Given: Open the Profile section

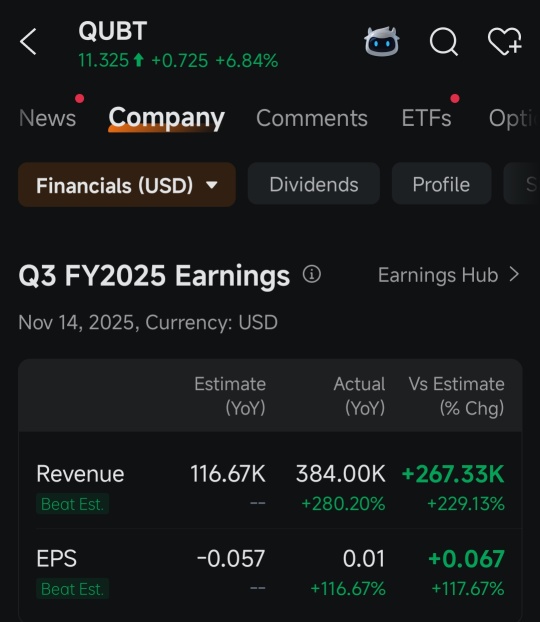Looking at the screenshot, I should (x=441, y=184).
